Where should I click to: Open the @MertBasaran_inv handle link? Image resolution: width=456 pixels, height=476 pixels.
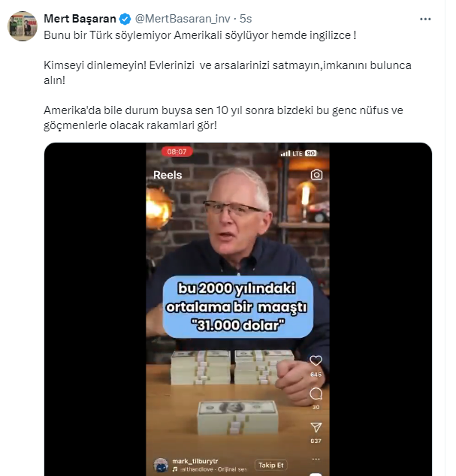(183, 19)
